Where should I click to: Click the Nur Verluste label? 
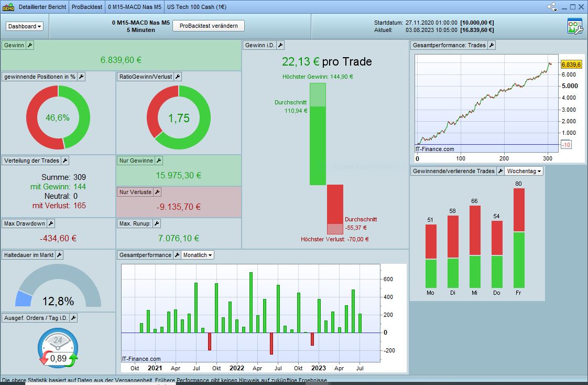(135, 192)
